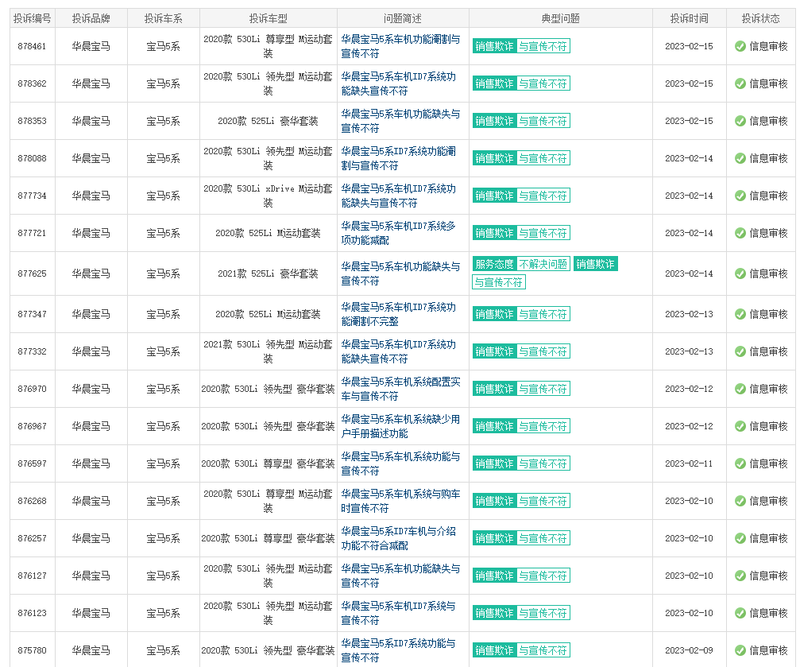
Task: Click the green check icon for complaint 876123
Action: [740, 613]
